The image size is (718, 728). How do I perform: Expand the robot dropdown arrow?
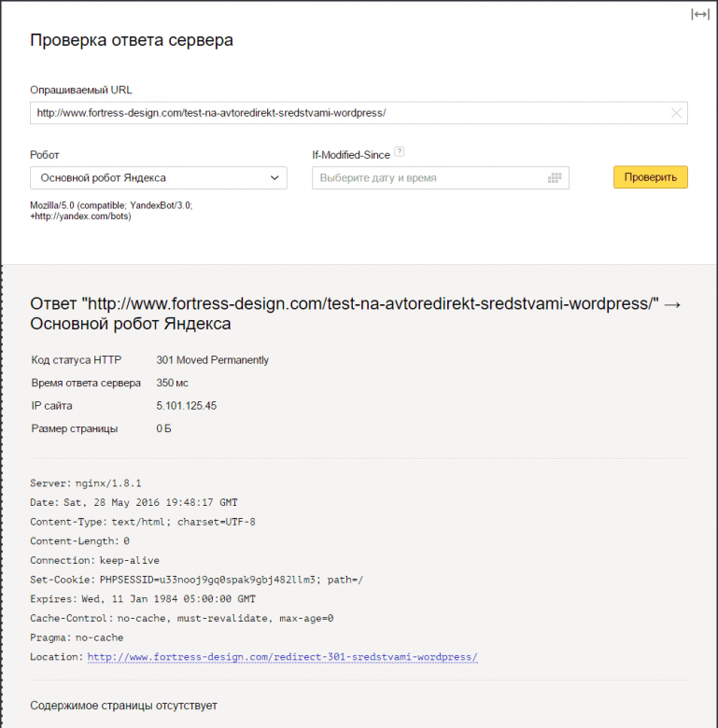(275, 178)
